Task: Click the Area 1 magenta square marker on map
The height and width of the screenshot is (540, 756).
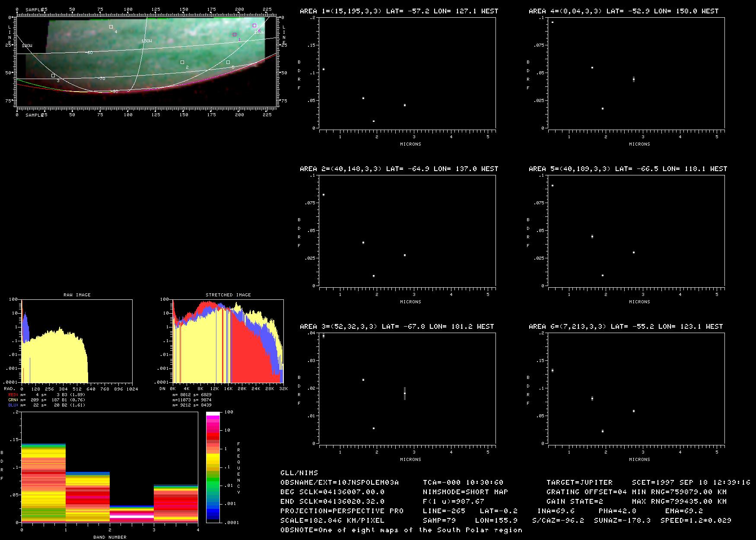Action: pos(235,35)
